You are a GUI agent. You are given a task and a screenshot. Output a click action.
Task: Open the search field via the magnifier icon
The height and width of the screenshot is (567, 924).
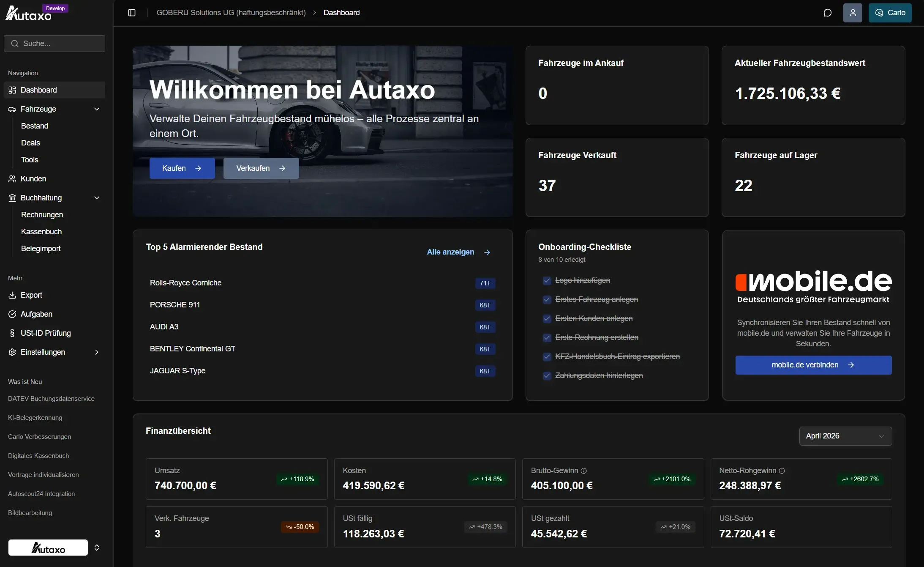[x=14, y=44]
